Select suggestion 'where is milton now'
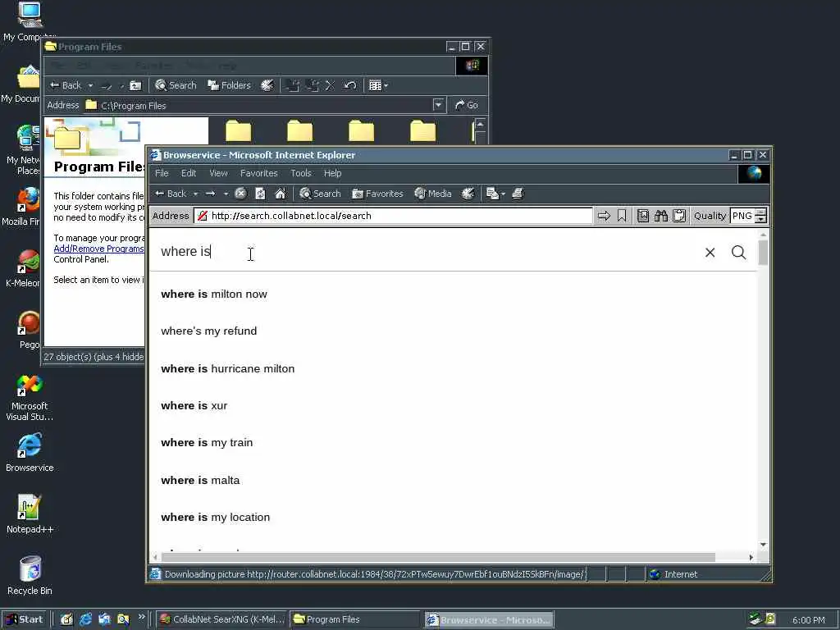Image resolution: width=840 pixels, height=630 pixels. (x=214, y=294)
